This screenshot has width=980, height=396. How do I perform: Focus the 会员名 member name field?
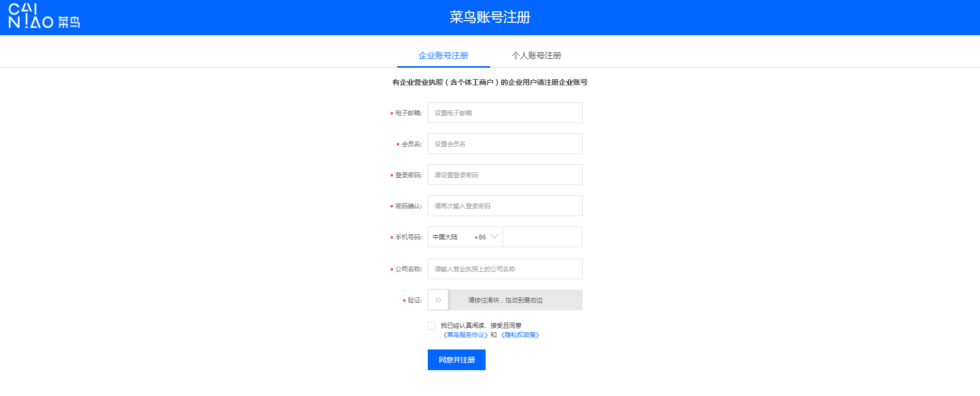(x=505, y=144)
